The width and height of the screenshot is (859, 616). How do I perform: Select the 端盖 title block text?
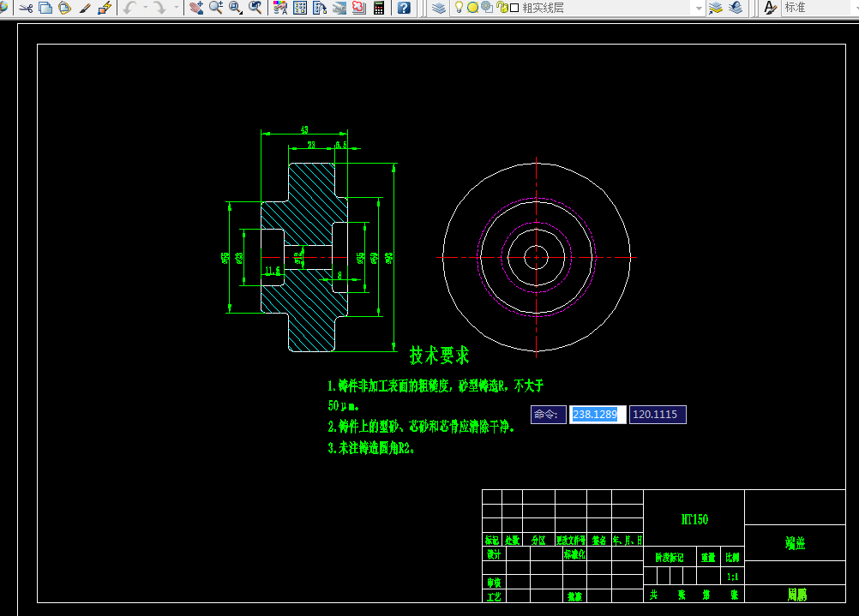tap(795, 543)
